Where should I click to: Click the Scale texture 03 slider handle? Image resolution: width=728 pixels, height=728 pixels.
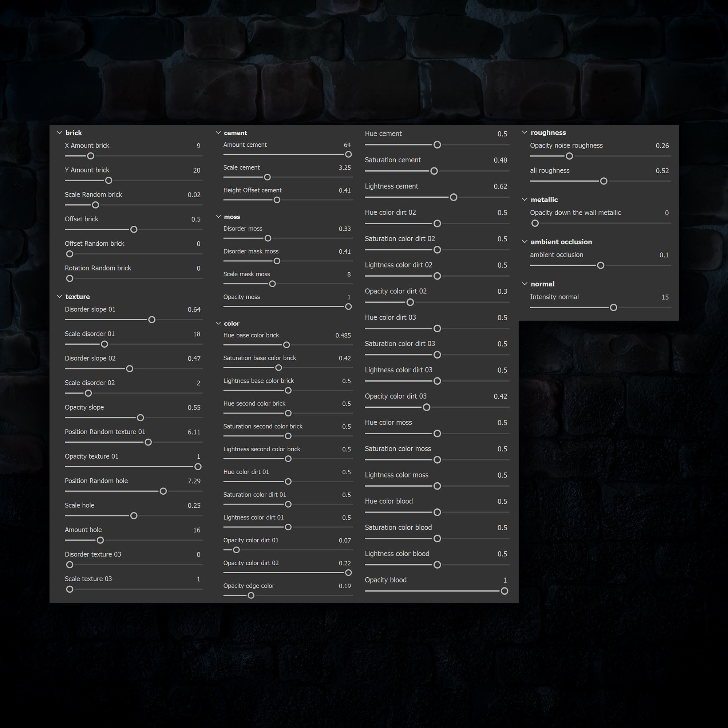point(70,589)
